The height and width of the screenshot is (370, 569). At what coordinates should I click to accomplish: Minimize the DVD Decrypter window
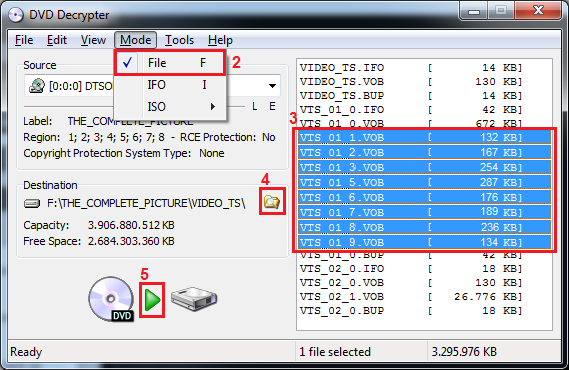(474, 11)
